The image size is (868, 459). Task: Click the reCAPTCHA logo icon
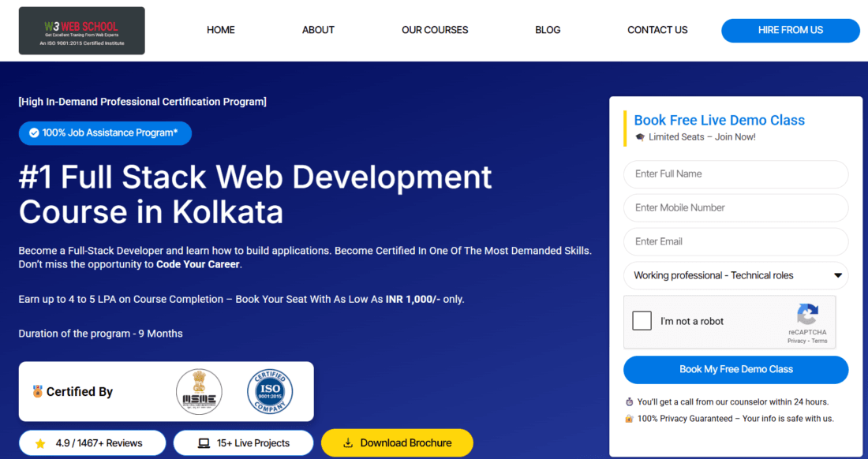[x=807, y=315]
